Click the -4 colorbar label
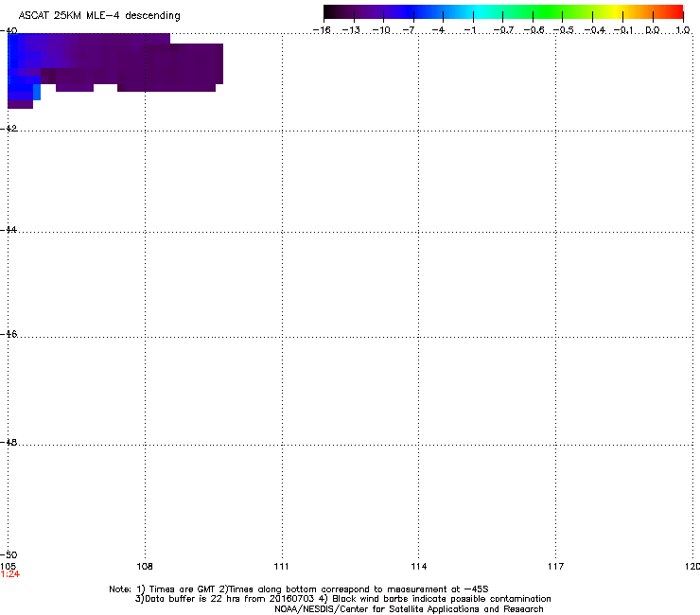This screenshot has height=615, width=700. pyautogui.click(x=438, y=30)
